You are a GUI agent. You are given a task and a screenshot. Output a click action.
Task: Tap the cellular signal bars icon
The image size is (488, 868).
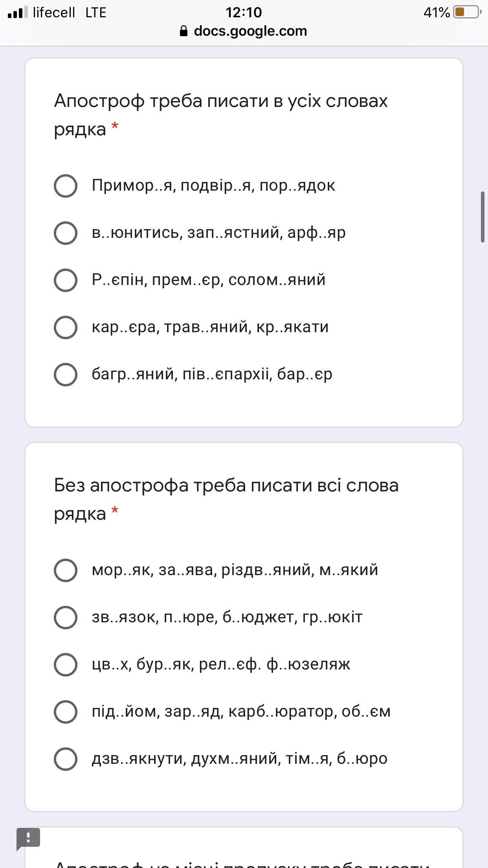click(17, 13)
